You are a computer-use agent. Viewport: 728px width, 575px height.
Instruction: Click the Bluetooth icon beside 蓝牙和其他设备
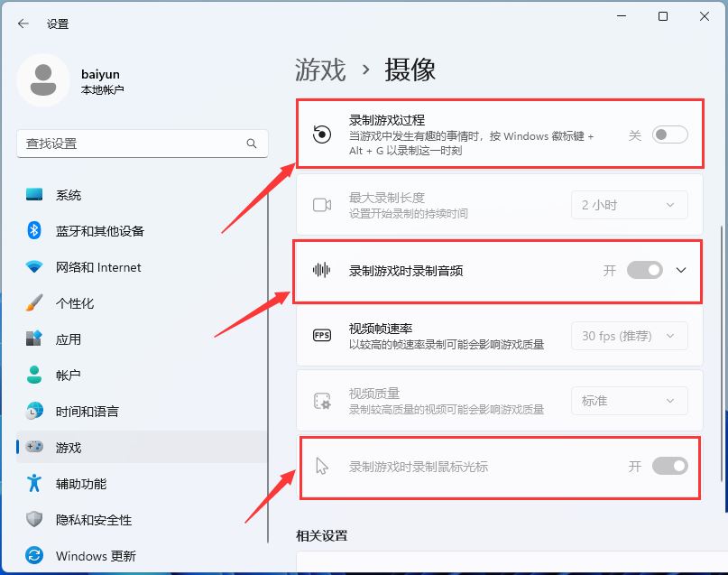34,230
